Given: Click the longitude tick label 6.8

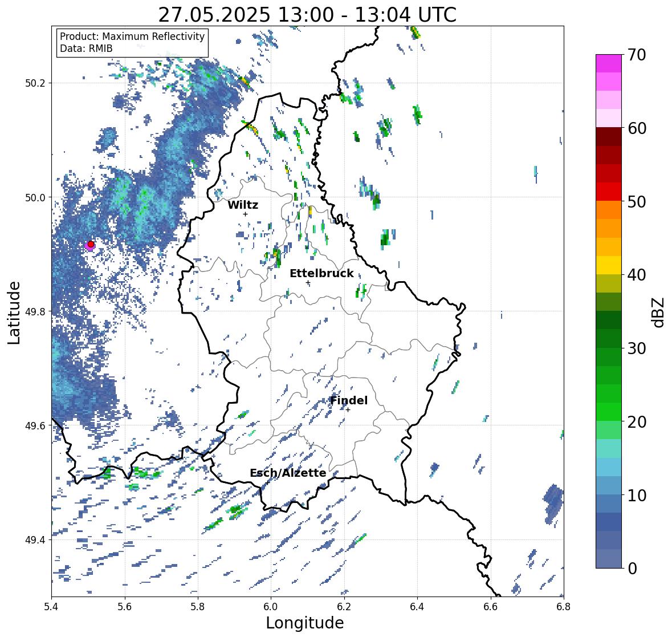Looking at the screenshot, I should [x=564, y=607].
